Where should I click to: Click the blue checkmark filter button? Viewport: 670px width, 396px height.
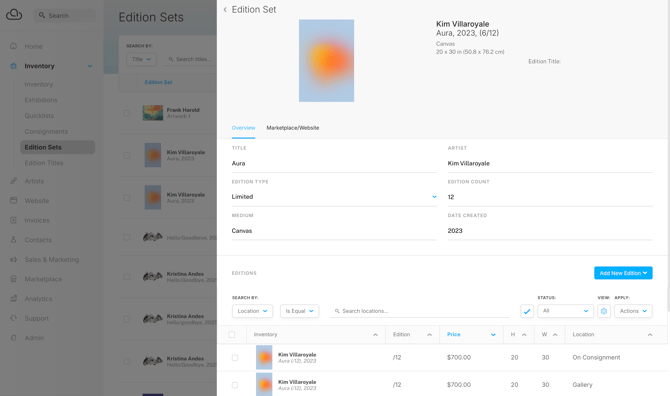(527, 311)
